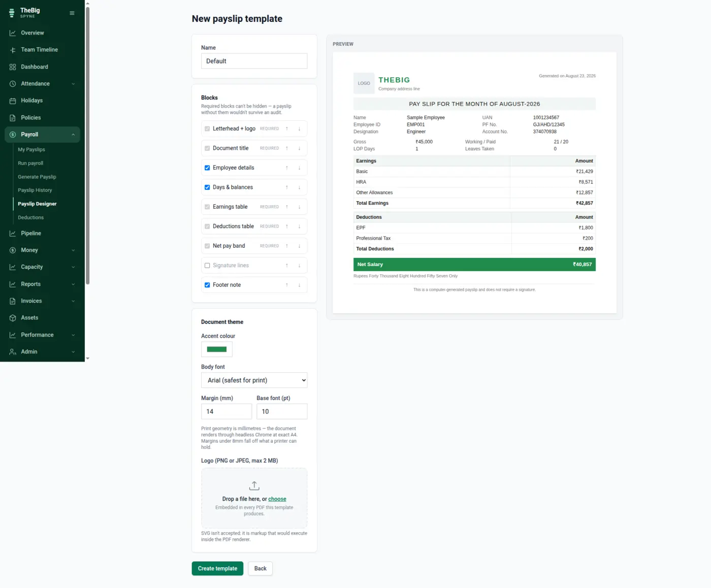Click the Deductions table required checkbox
Viewport: 711px width, 588px height.
point(207,226)
